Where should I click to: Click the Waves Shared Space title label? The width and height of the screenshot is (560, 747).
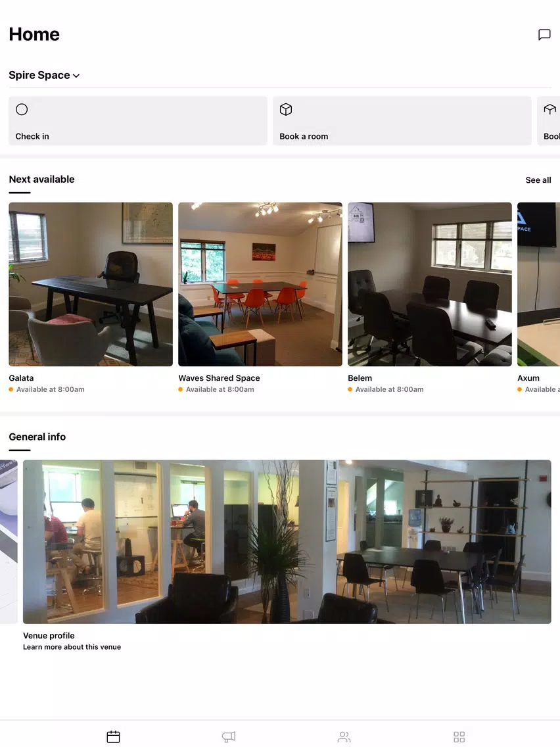219,378
